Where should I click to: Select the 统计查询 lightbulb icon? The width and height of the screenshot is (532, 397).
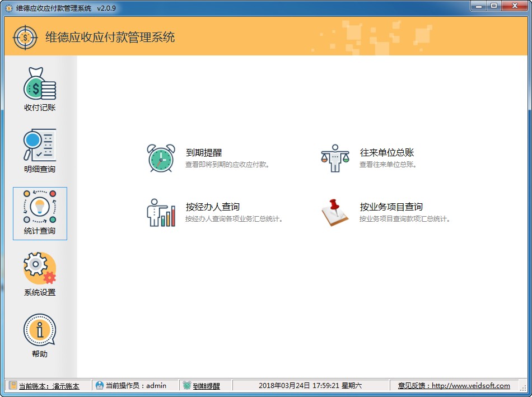click(40, 207)
